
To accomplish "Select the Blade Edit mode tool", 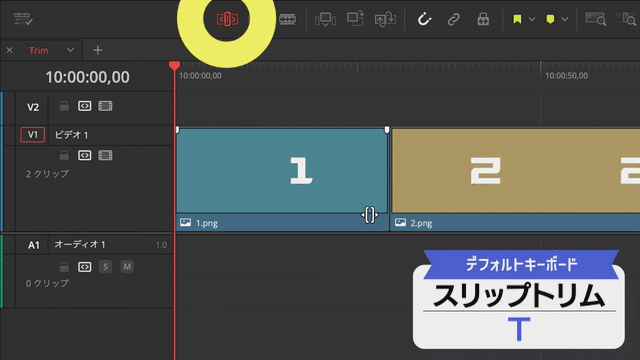I will pos(287,19).
